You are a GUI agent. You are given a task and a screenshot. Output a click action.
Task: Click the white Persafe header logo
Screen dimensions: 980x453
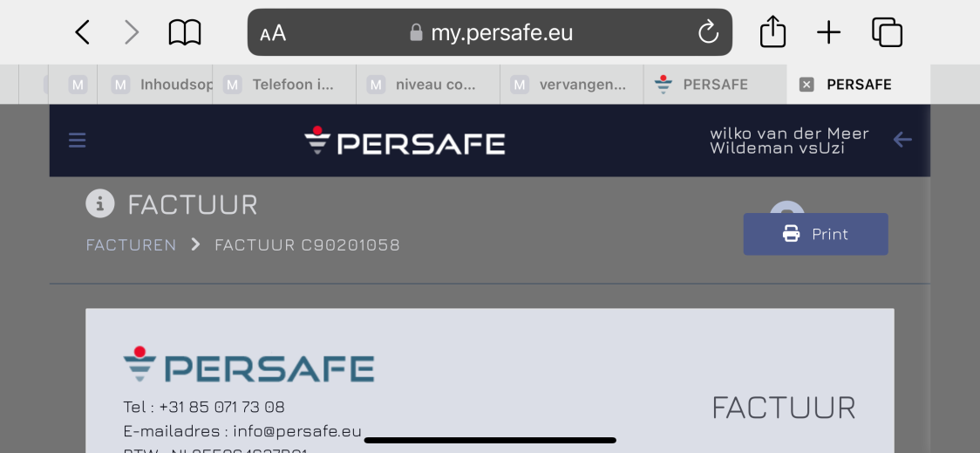click(x=405, y=141)
